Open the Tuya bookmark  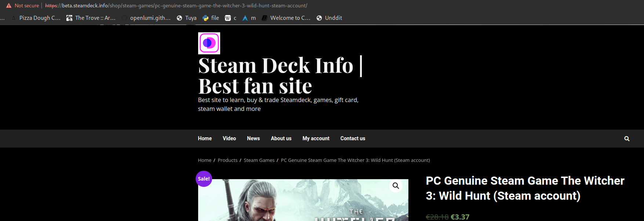(186, 18)
